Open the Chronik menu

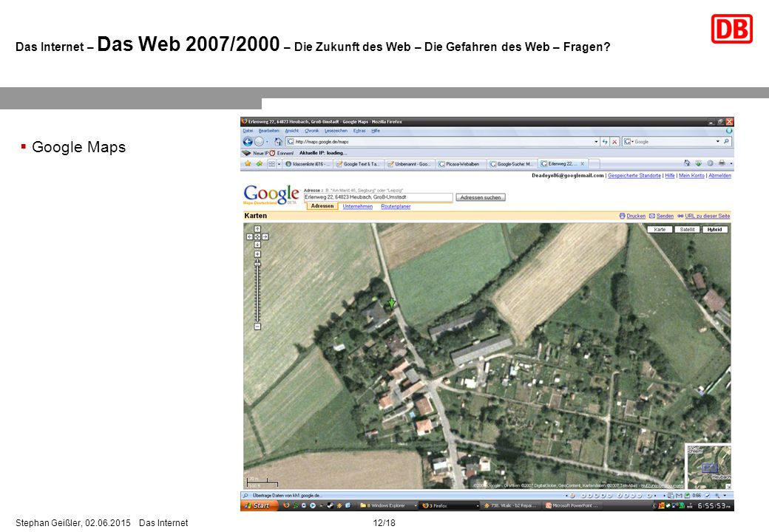311,131
